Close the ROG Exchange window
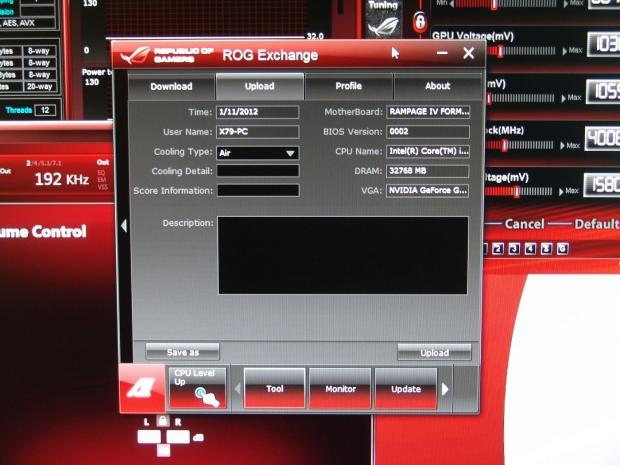Viewport: 620px width, 465px height. click(x=469, y=53)
